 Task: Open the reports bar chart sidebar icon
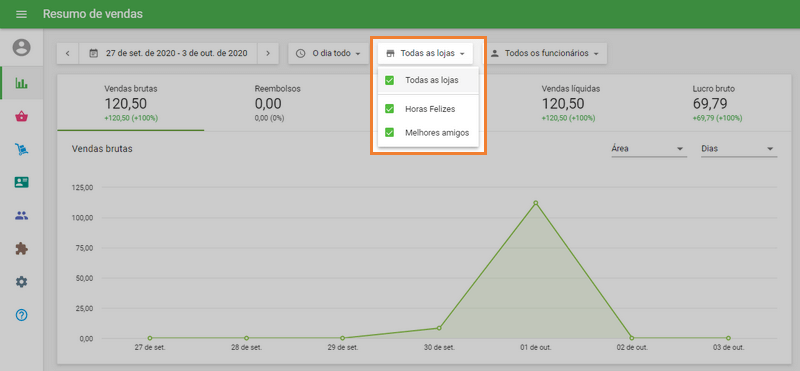pos(21,83)
